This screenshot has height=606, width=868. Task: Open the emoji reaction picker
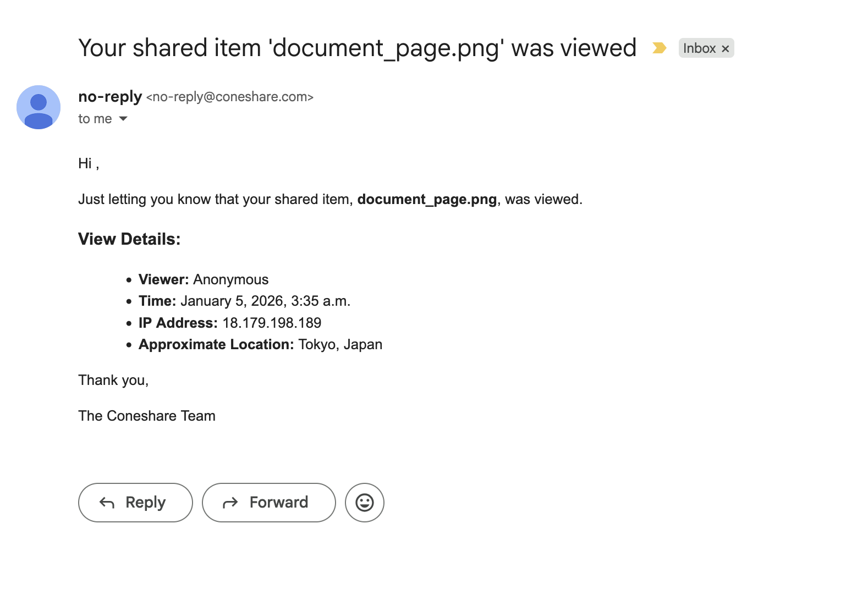click(364, 503)
